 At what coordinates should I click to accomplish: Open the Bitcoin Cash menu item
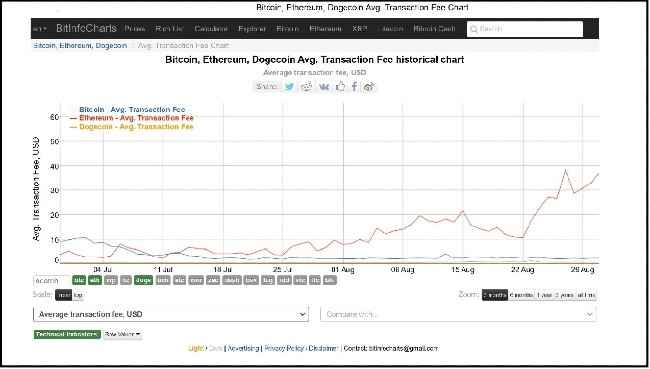pyautogui.click(x=434, y=29)
